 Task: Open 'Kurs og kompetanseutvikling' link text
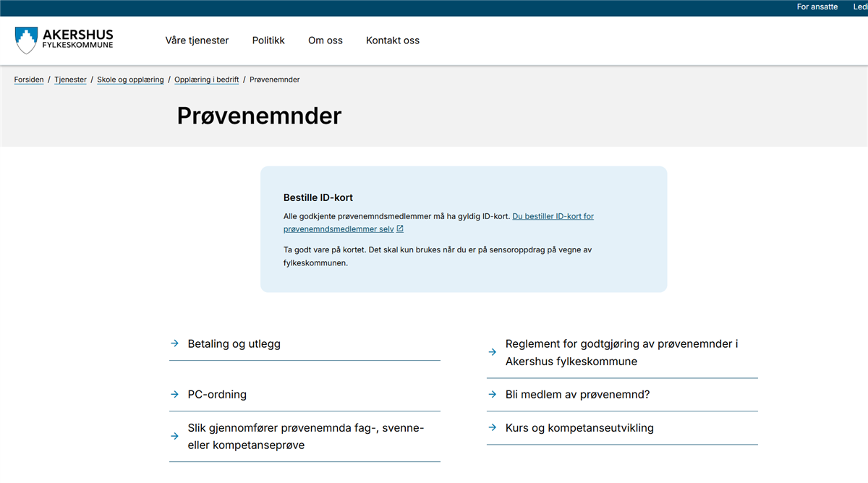(579, 428)
